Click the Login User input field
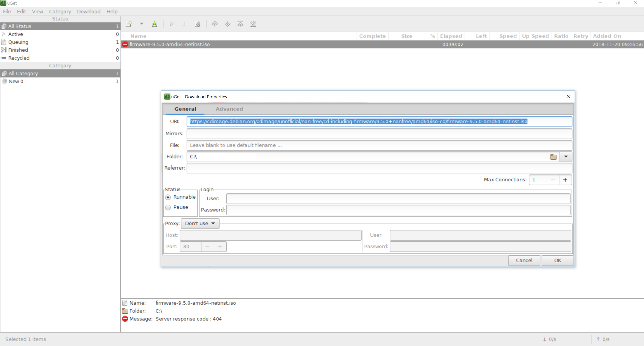Screen dimensions: 644x346 (x=398, y=199)
